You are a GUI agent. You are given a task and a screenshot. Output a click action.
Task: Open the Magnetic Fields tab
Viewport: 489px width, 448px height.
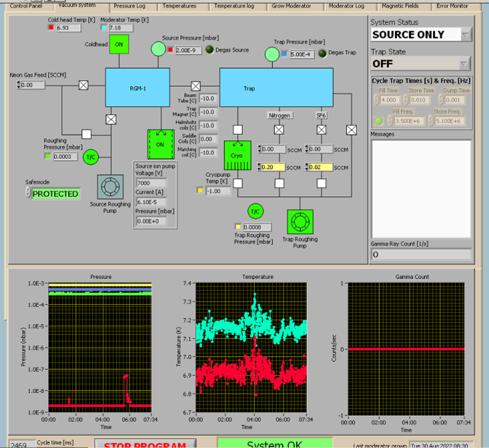point(400,6)
